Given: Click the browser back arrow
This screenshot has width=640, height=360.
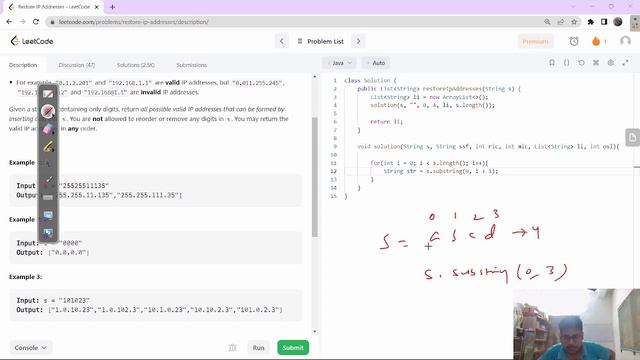Looking at the screenshot, I should point(9,22).
